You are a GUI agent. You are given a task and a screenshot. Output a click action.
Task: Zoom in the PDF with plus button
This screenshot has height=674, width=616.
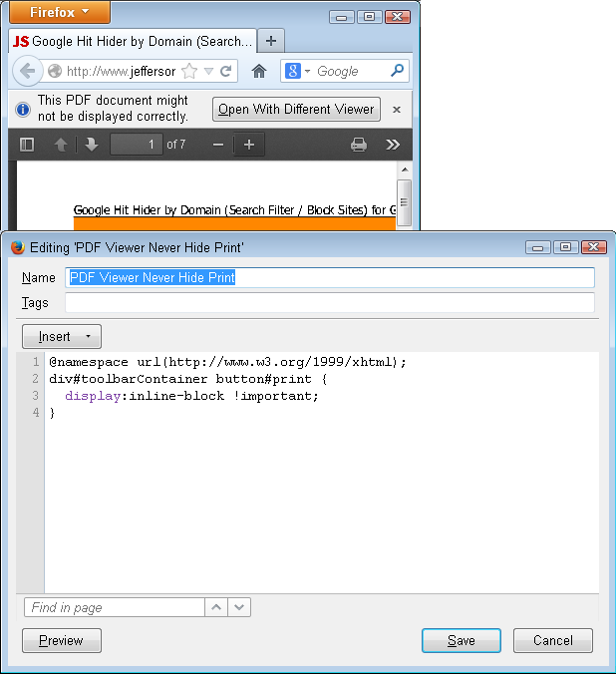pyautogui.click(x=249, y=145)
